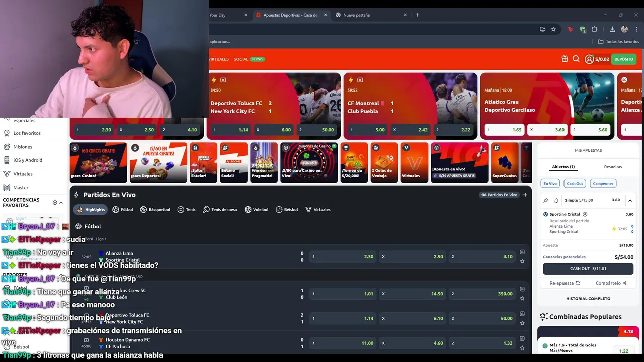Viewport: 644px width, 362px height.
Task: Open HISTORIAL COMPLETO link
Action: [588, 299]
